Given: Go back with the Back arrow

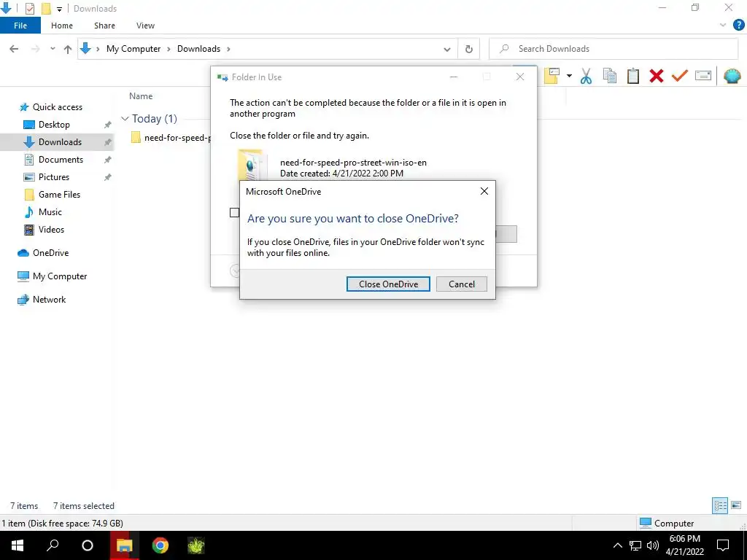Looking at the screenshot, I should (x=14, y=49).
